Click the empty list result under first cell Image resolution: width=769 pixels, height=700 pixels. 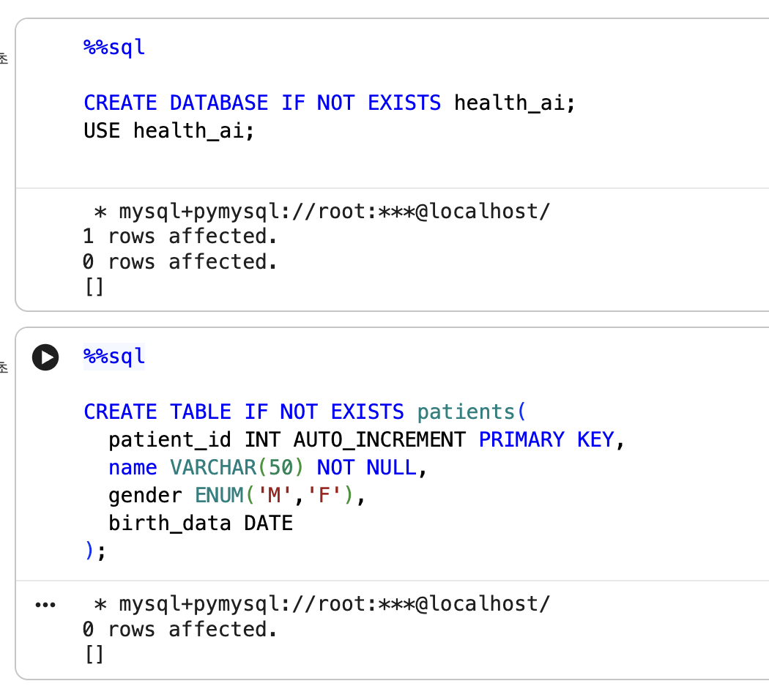pos(94,287)
